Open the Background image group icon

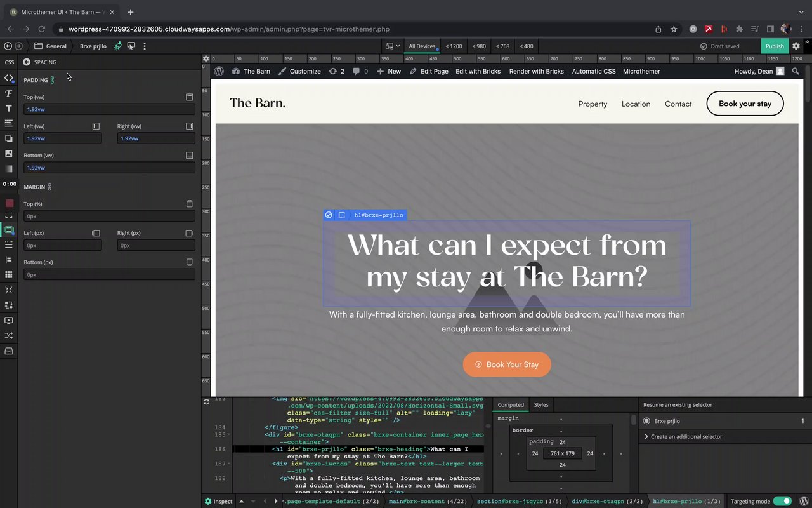pyautogui.click(x=9, y=154)
